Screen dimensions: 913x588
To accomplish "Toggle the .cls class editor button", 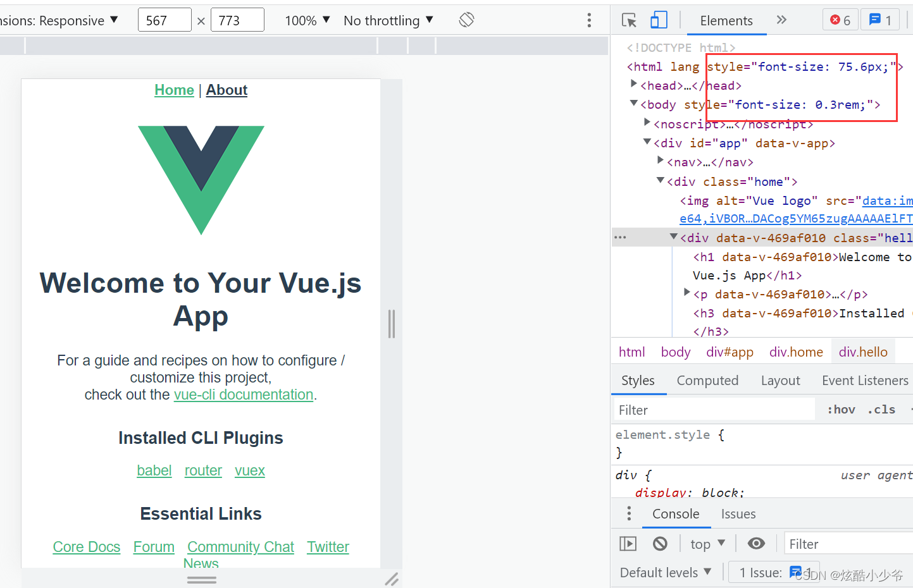I will click(881, 410).
